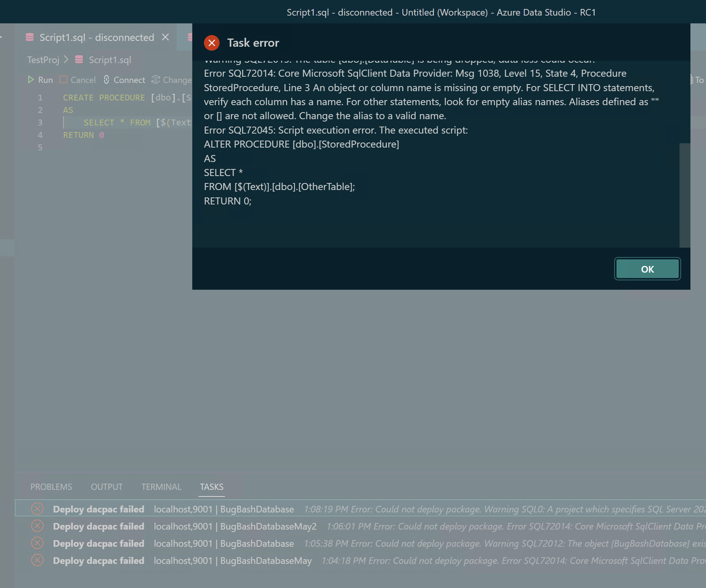Close the Script1.sql editor tab

165,37
